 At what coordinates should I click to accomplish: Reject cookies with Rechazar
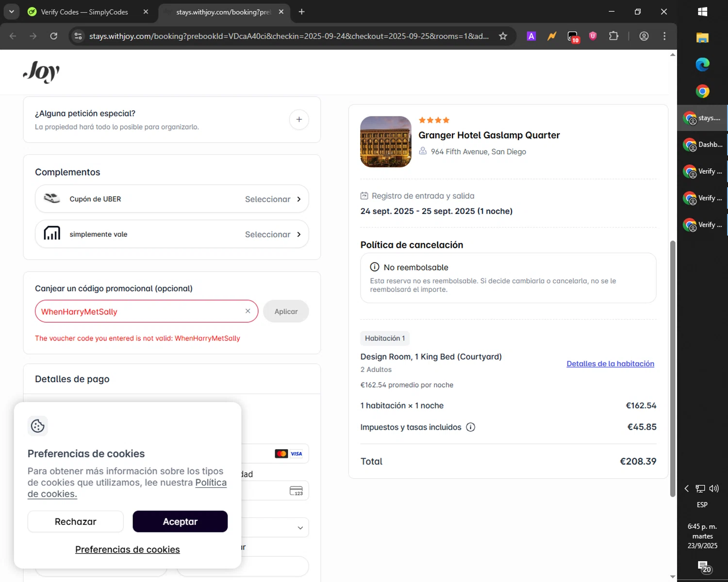pos(76,521)
